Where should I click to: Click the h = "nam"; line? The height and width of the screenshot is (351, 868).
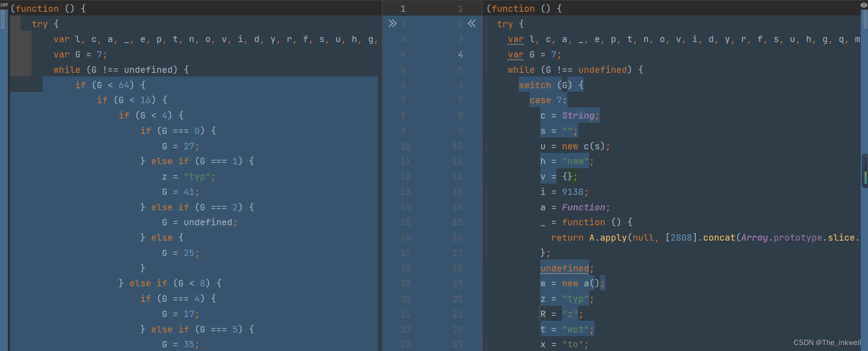(567, 161)
